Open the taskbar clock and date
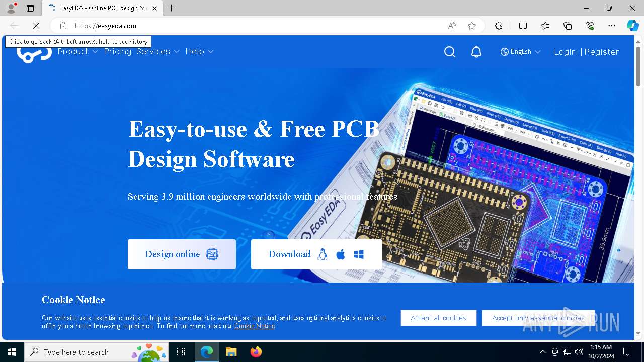This screenshot has height=362, width=644. pyautogui.click(x=601, y=352)
